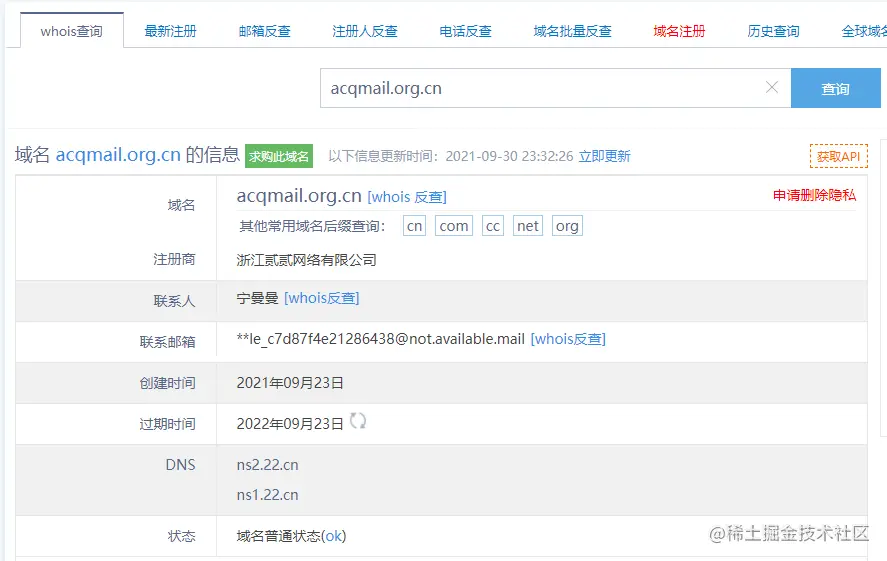
Task: Open the 注册人反查 tab
Action: [365, 31]
